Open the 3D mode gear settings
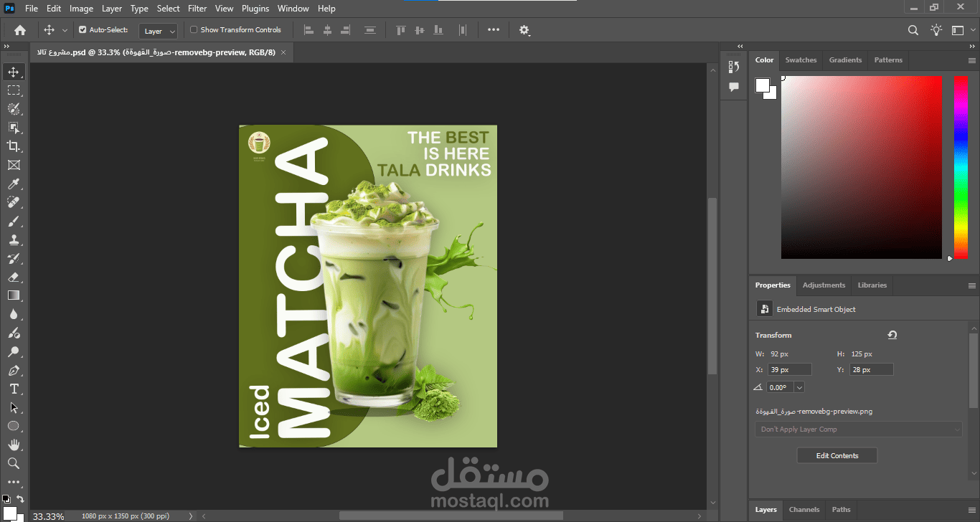The width and height of the screenshot is (980, 522). (524, 30)
